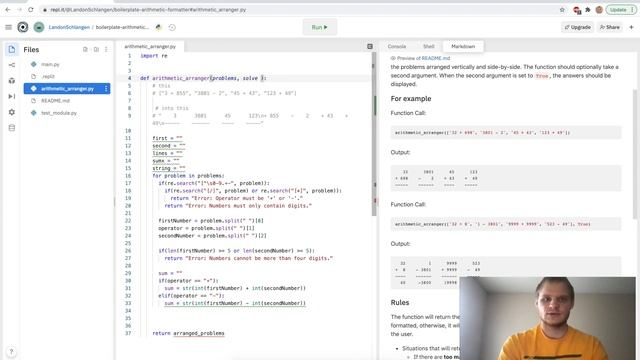
Task: Open the repl history clock icon
Action: click(172, 27)
